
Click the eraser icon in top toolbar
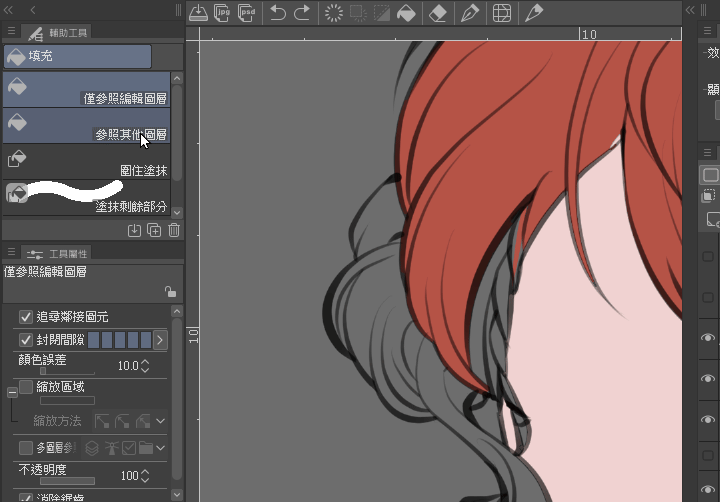[437, 13]
